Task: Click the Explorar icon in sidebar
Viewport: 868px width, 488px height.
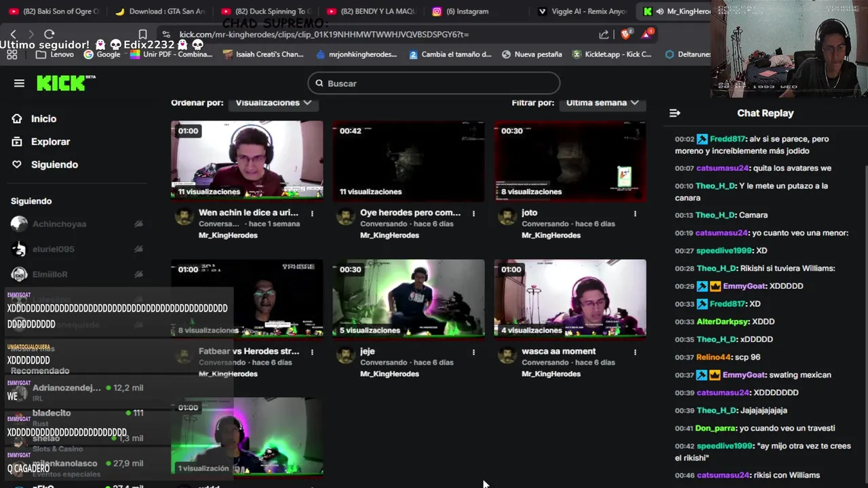Action: 17,142
